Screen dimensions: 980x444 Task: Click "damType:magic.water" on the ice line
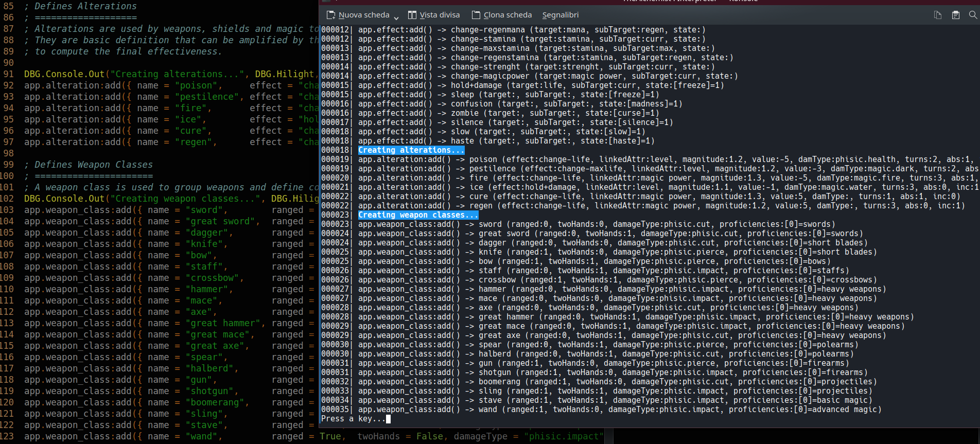[829, 187]
